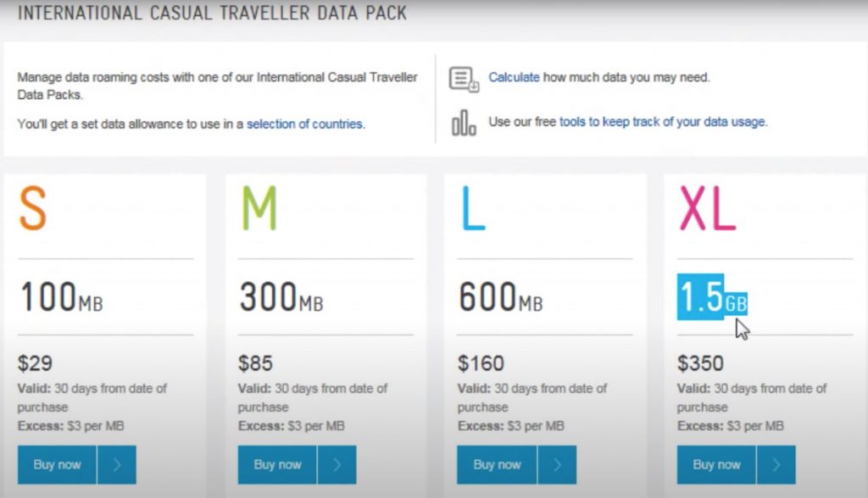Click the arrow beside S pack Buy now

pos(117,464)
